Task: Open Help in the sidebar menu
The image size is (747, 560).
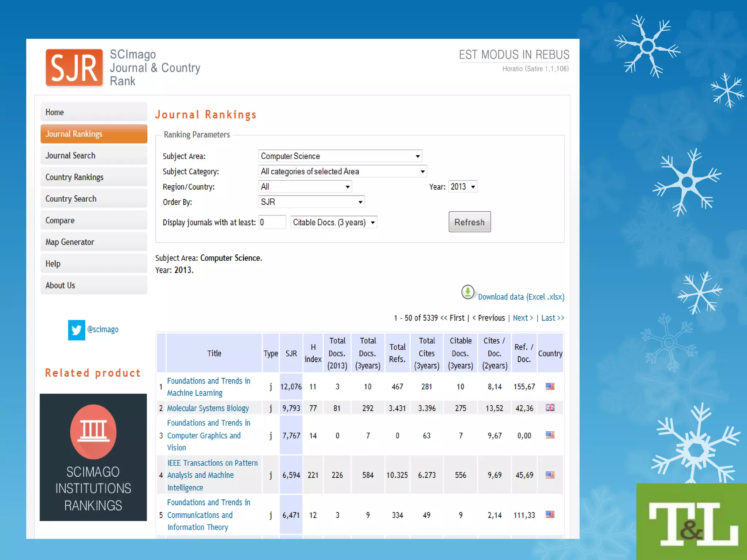Action: pyautogui.click(x=94, y=264)
